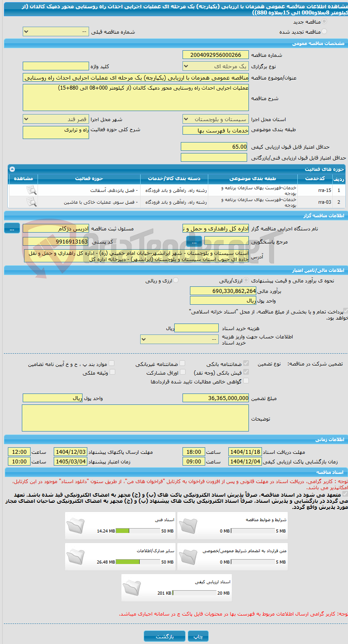Click the rra-03 service code cell
The height and width of the screenshot is (644, 348).
click(x=315, y=202)
